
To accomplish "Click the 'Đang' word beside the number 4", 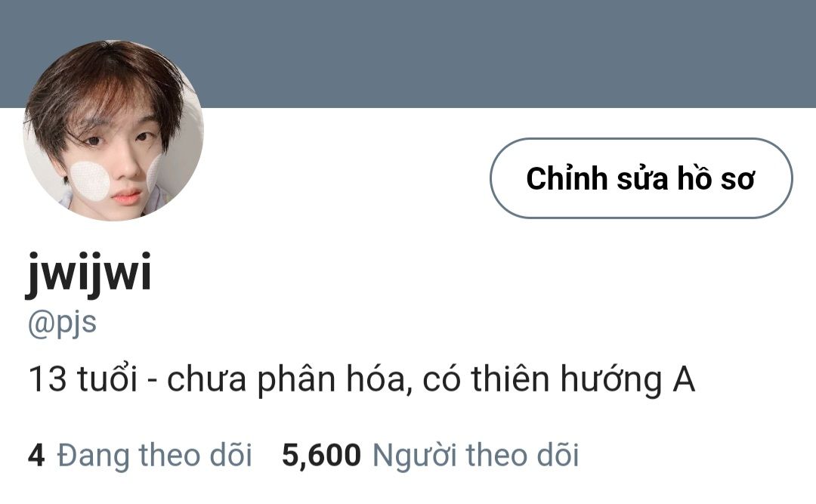I will pyautogui.click(x=94, y=456).
